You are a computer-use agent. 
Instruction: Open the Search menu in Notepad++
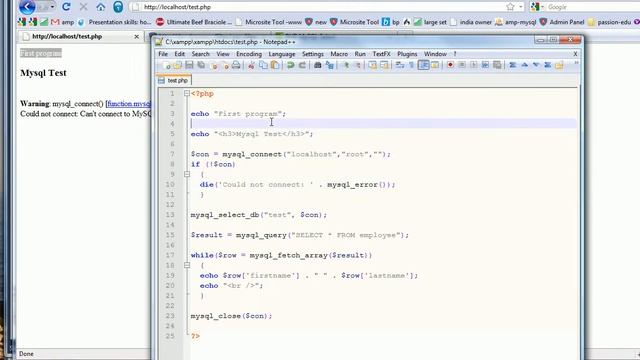[200, 54]
